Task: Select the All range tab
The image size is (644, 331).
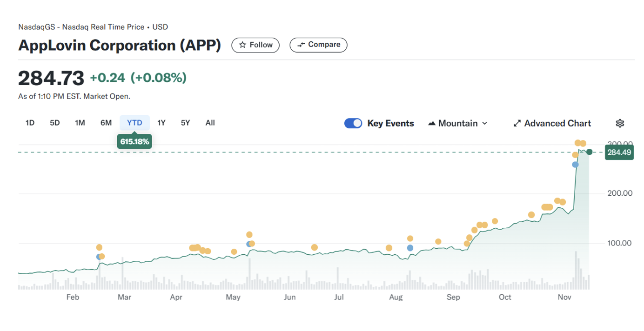Action: [x=210, y=123]
